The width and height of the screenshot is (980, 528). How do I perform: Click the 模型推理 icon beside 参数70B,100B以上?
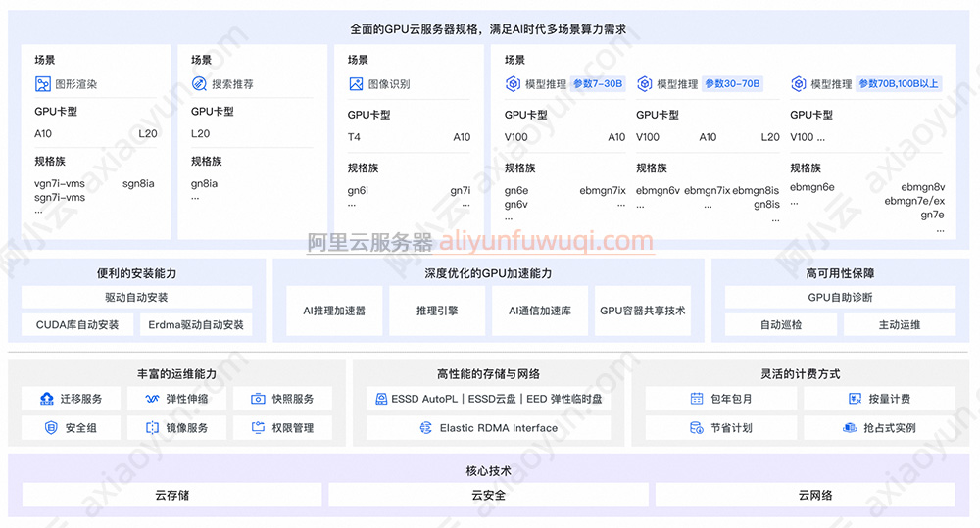(x=798, y=83)
